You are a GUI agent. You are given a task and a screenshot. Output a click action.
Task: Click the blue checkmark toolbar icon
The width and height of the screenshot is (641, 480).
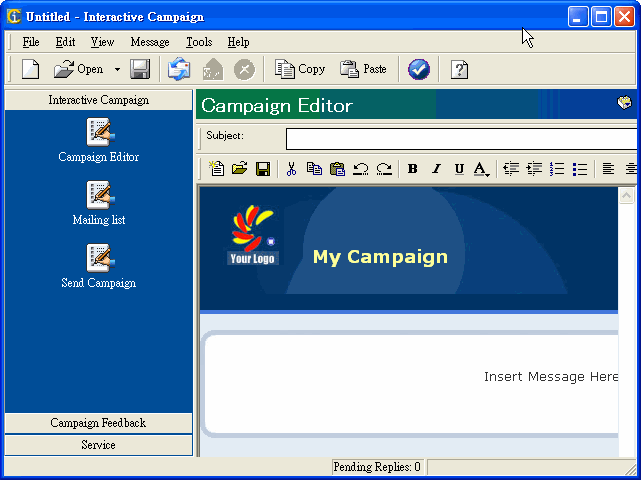click(419, 69)
